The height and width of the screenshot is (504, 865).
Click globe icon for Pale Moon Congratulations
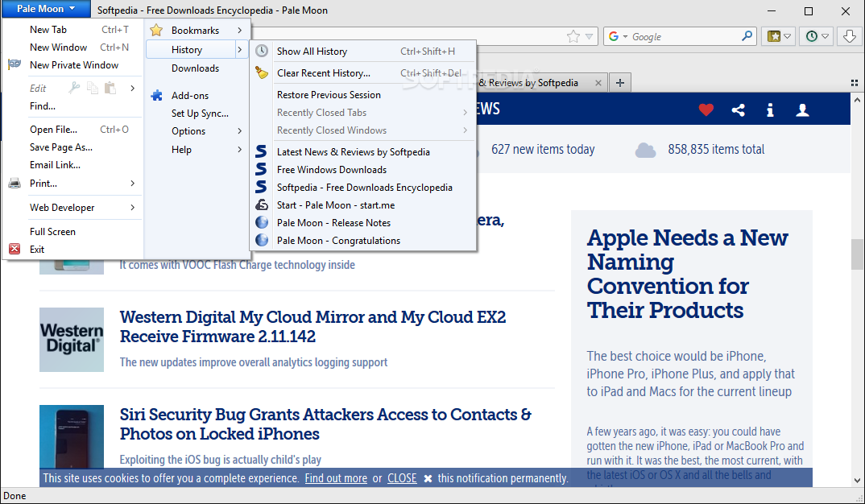pos(262,241)
